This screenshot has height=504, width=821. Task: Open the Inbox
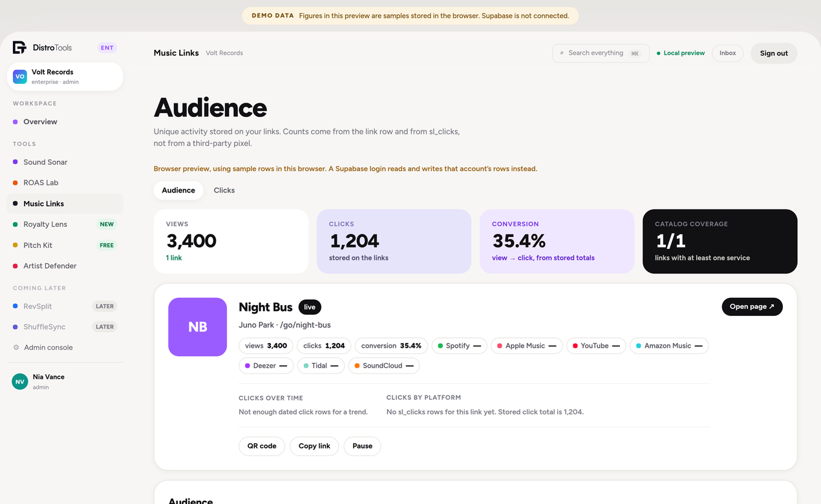(x=728, y=53)
